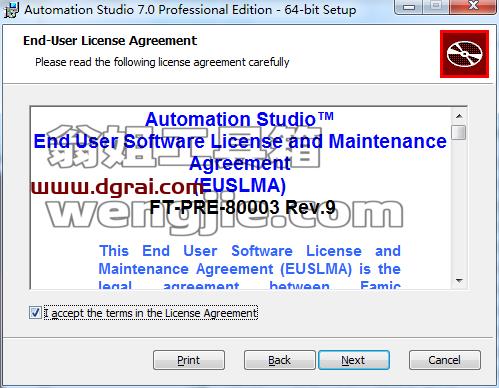
Task: Click 'Automation Studio™' license heading
Action: point(239,119)
